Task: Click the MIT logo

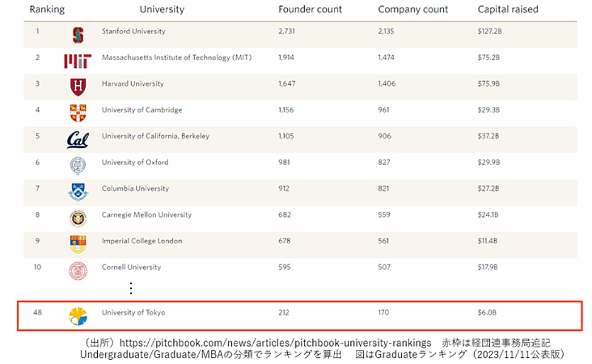Action: pyautogui.click(x=78, y=61)
